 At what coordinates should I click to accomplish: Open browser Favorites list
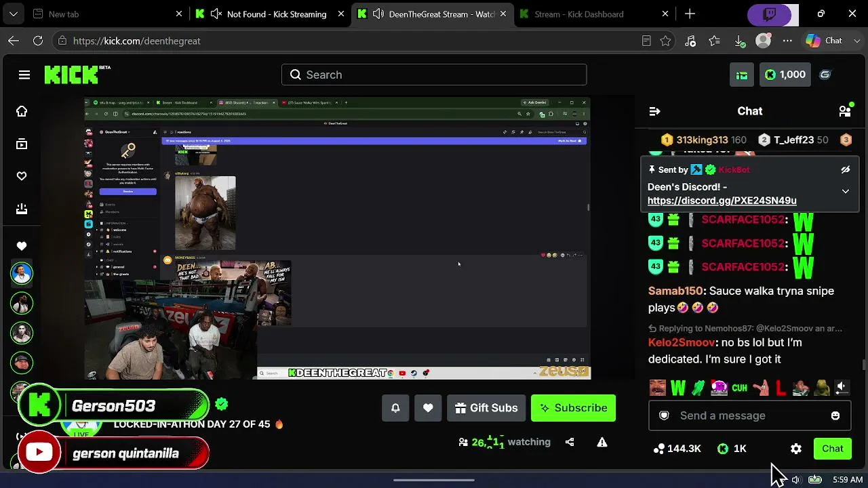(x=715, y=41)
